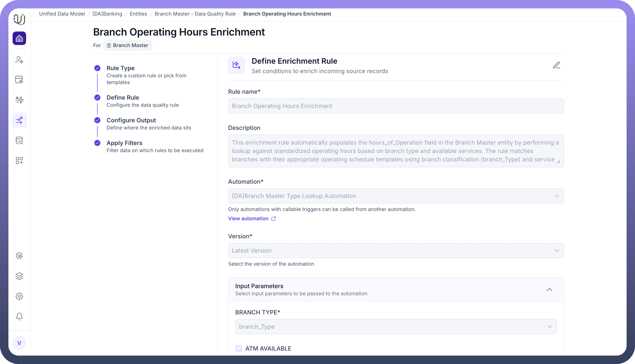Click the settings gear in sidebar
635x364 pixels.
click(x=19, y=296)
